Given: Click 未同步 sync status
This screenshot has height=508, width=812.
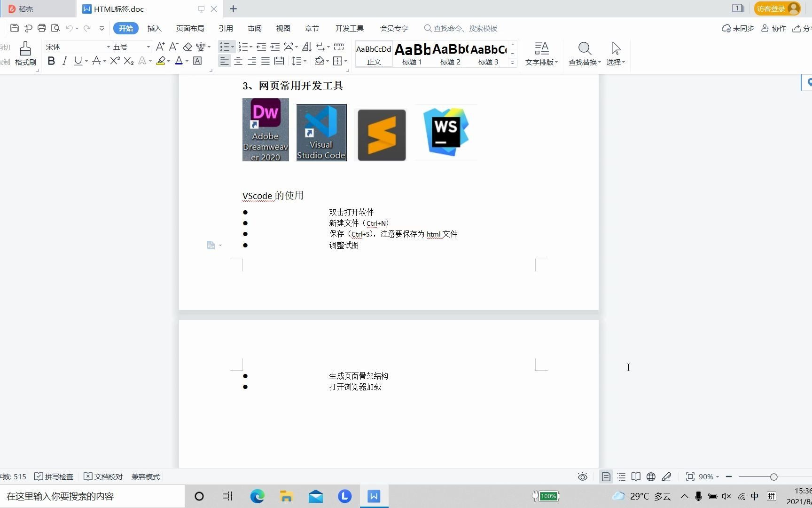Looking at the screenshot, I should [738, 28].
